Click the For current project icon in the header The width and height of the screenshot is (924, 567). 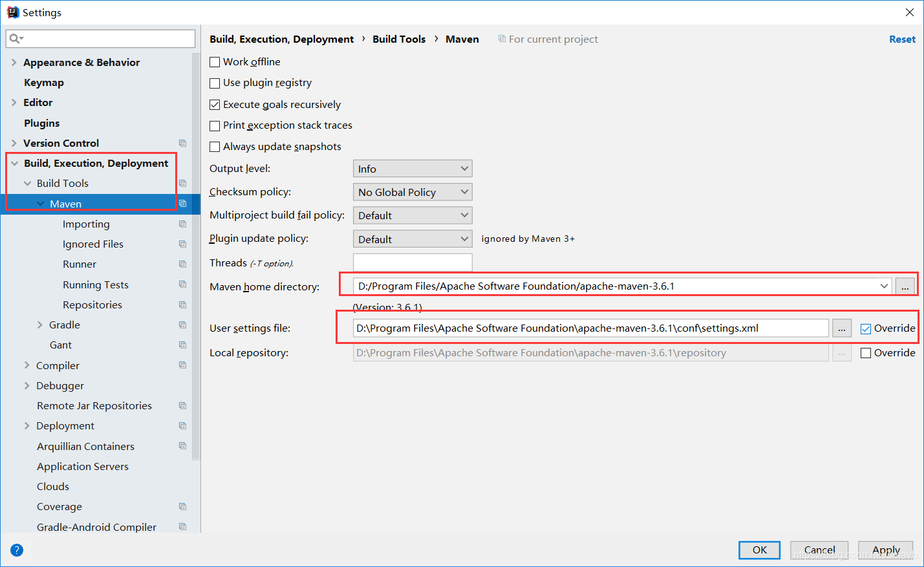tap(502, 39)
